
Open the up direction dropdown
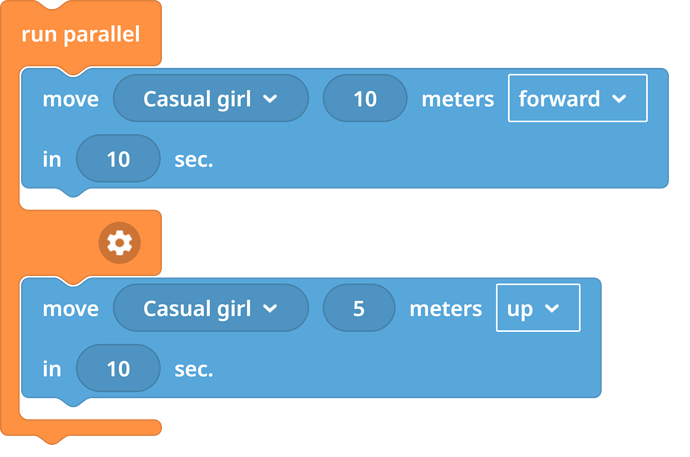coord(538,309)
